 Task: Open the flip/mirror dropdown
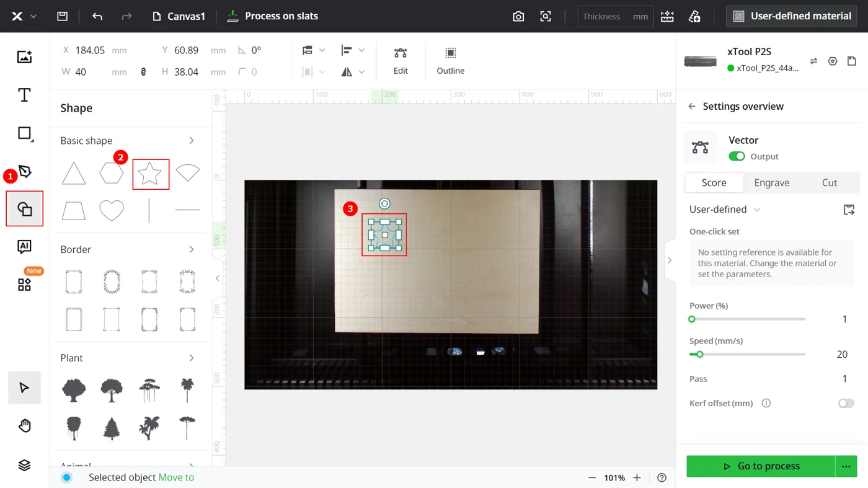click(353, 72)
